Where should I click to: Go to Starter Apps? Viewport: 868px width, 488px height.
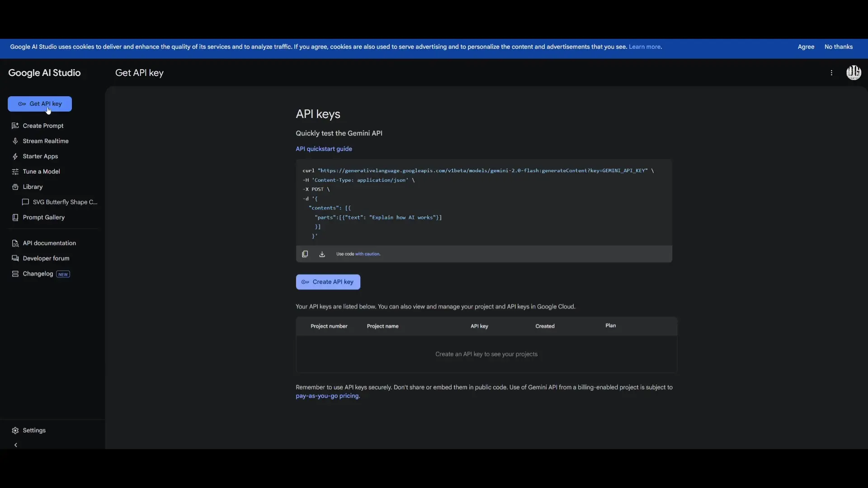(40, 156)
